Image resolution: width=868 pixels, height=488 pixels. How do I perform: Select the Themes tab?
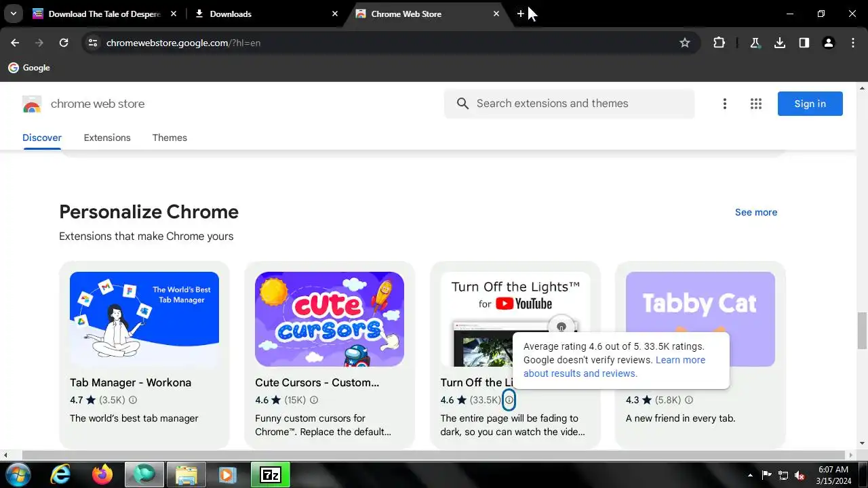coord(170,138)
